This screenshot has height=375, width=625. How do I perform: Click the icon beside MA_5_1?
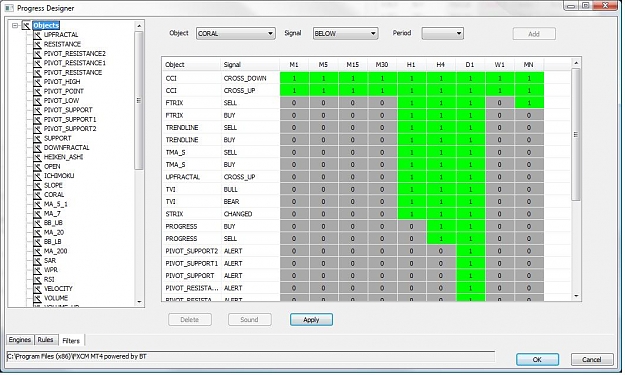[37, 204]
